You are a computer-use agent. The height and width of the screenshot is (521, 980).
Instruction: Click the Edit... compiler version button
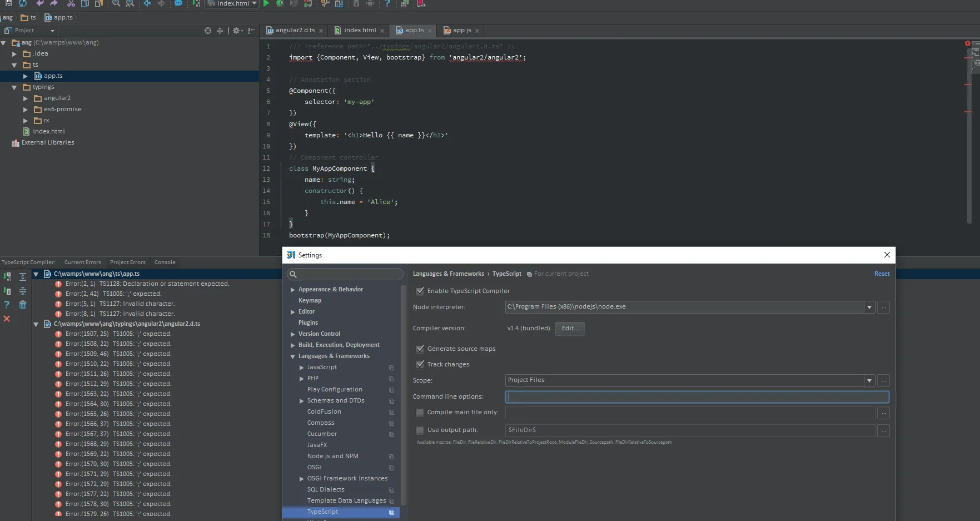pos(570,328)
